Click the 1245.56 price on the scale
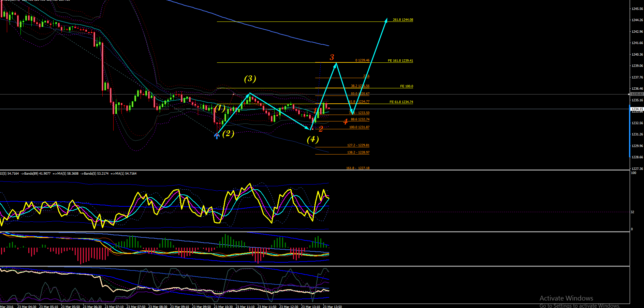Screen dimensions: 644x308 pos(637,9)
